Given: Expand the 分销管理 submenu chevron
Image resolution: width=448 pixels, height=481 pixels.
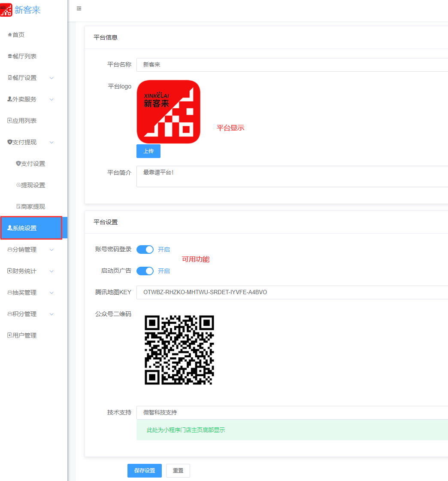Looking at the screenshot, I should click(x=51, y=250).
